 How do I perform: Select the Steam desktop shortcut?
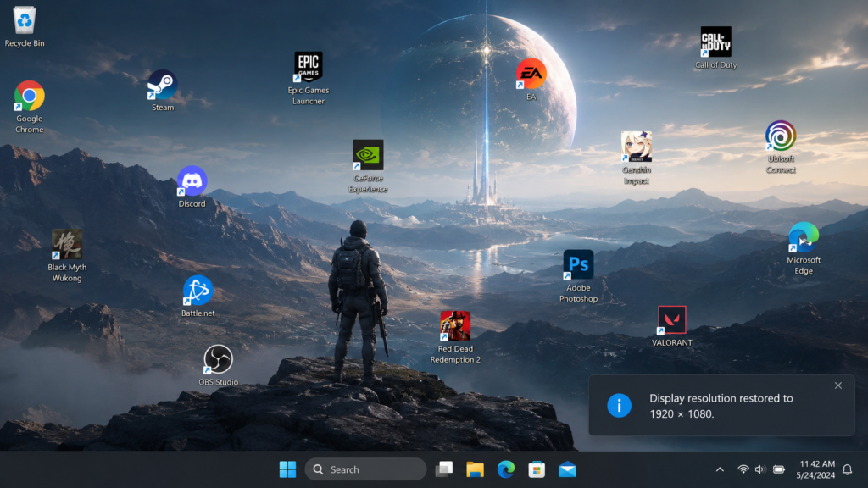[163, 91]
